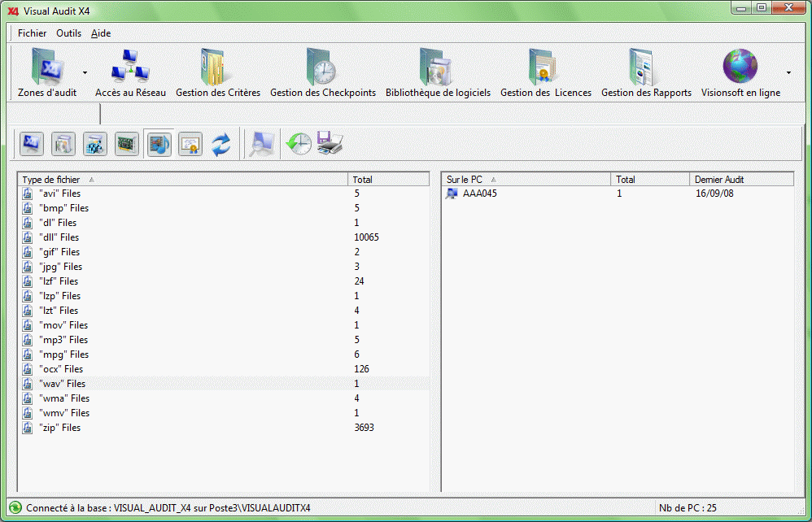Select the "mp3" Files row
812x522 pixels.
pos(224,340)
